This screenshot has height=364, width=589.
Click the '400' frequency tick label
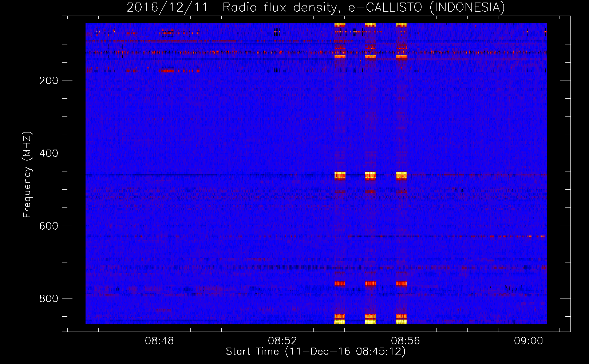click(49, 153)
